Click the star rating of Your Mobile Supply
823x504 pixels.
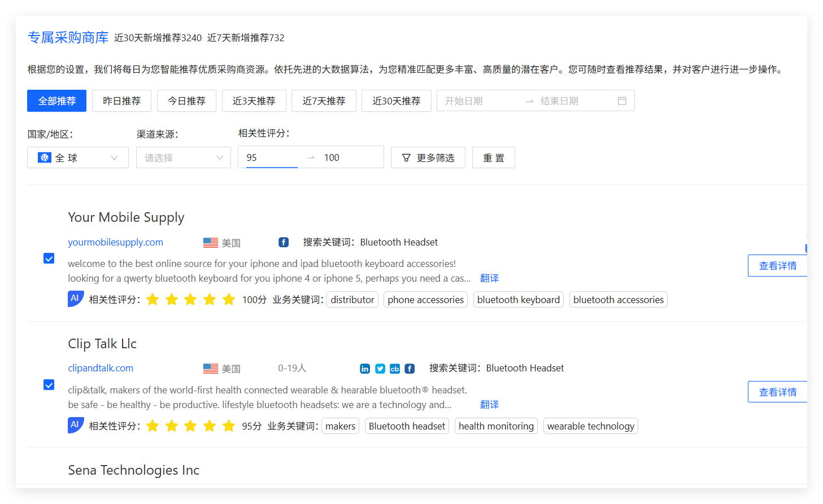190,299
